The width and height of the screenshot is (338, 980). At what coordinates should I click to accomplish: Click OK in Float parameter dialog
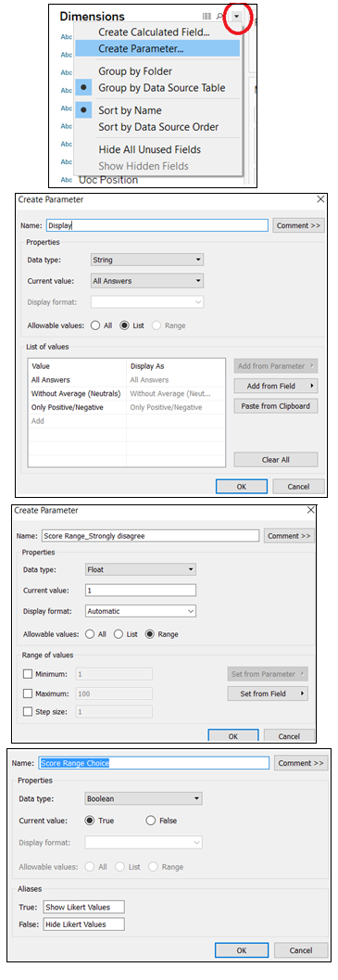pyautogui.click(x=232, y=735)
